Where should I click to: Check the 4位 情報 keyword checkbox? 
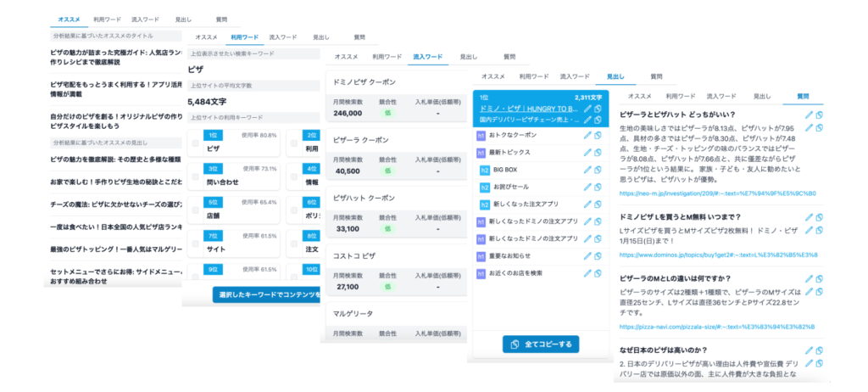coord(294,176)
